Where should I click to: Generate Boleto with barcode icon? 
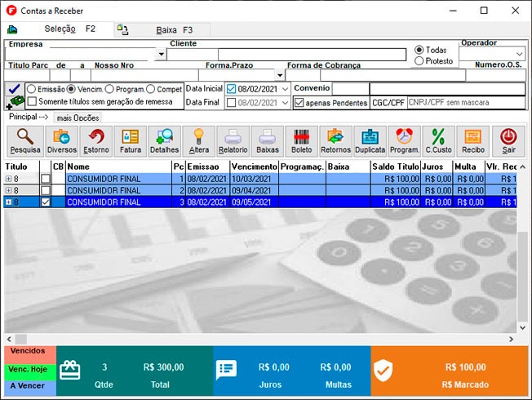(301, 140)
